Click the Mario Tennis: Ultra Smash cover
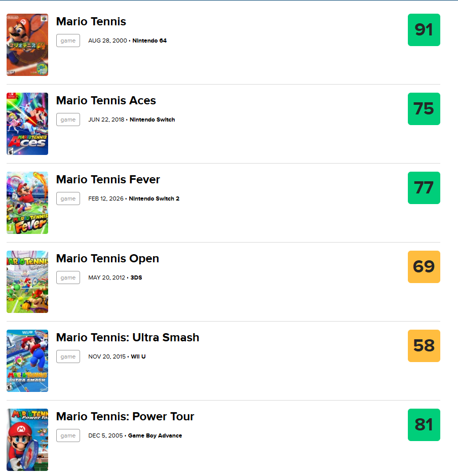Image resolution: width=458 pixels, height=476 pixels. (27, 361)
